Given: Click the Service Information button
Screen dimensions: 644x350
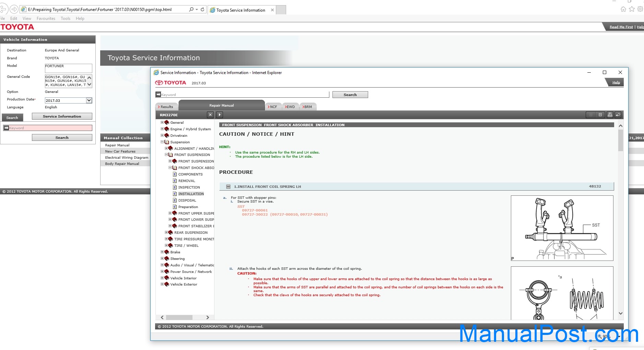Looking at the screenshot, I should pyautogui.click(x=62, y=116).
